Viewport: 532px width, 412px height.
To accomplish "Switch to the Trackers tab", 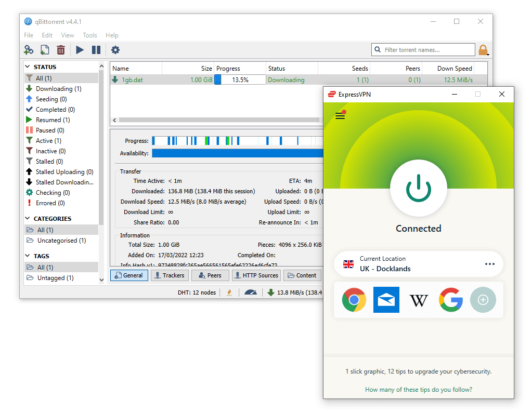I will pos(170,275).
